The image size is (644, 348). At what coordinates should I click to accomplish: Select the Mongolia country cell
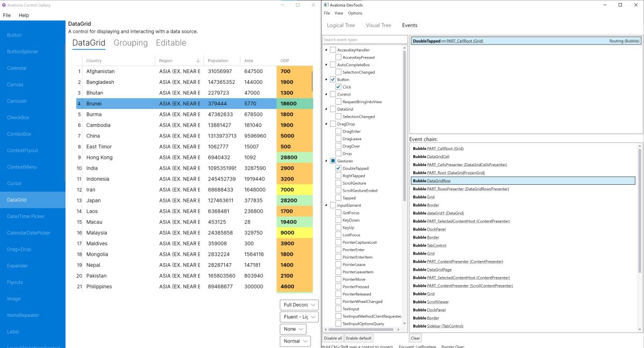(x=119, y=254)
